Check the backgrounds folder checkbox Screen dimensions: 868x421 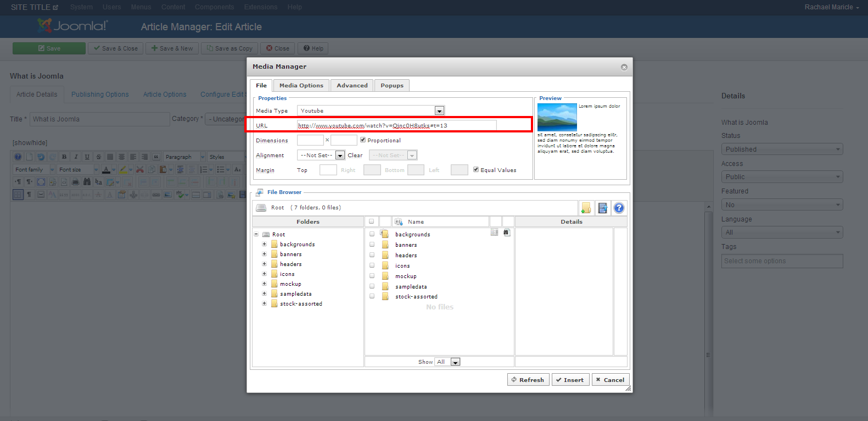click(372, 234)
